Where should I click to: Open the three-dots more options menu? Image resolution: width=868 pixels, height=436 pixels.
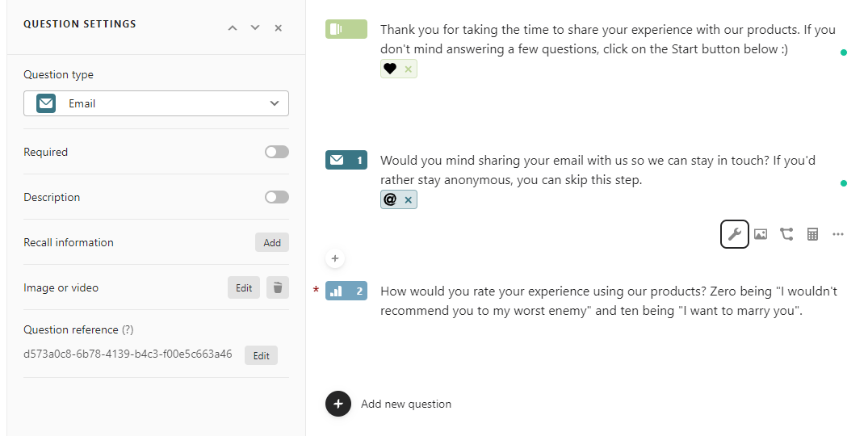(x=838, y=234)
